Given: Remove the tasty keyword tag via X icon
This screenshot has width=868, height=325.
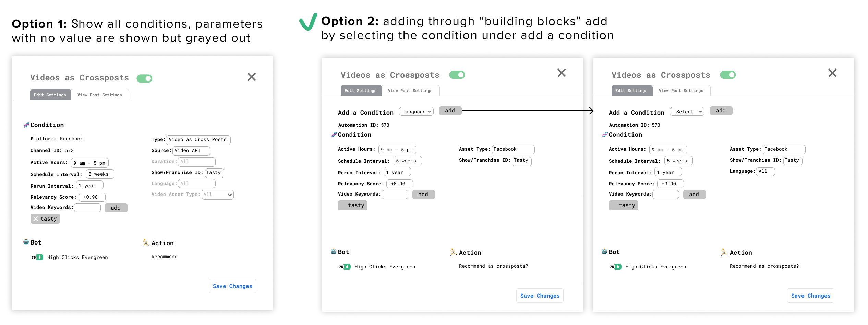Looking at the screenshot, I should tap(36, 219).
